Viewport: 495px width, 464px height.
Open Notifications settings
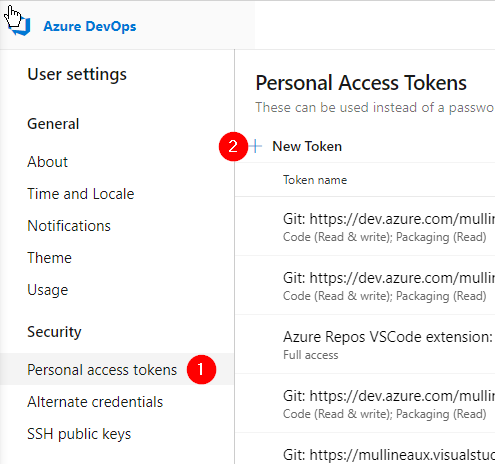pos(69,226)
